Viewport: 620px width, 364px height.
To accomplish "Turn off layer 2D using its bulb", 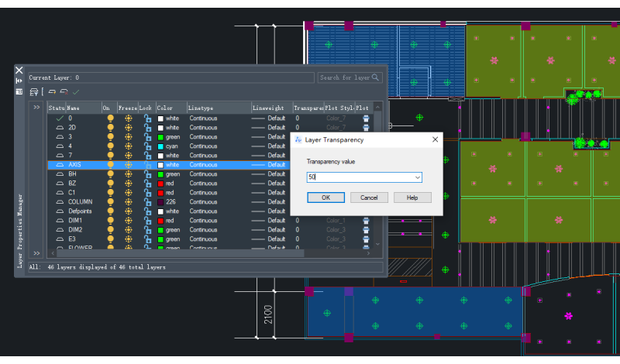I will (x=110, y=128).
